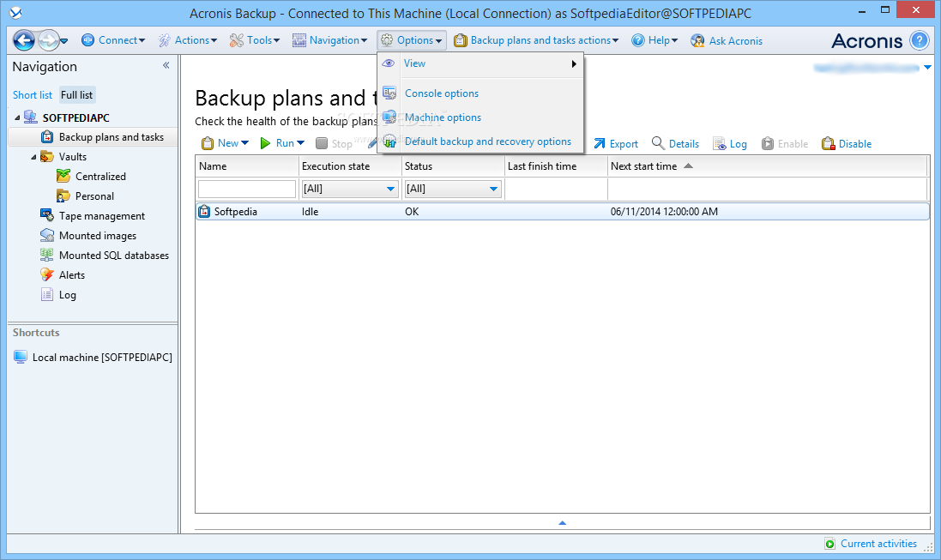The height and width of the screenshot is (560, 941).
Task: Open the Log in navigation tree
Action: tap(67, 295)
